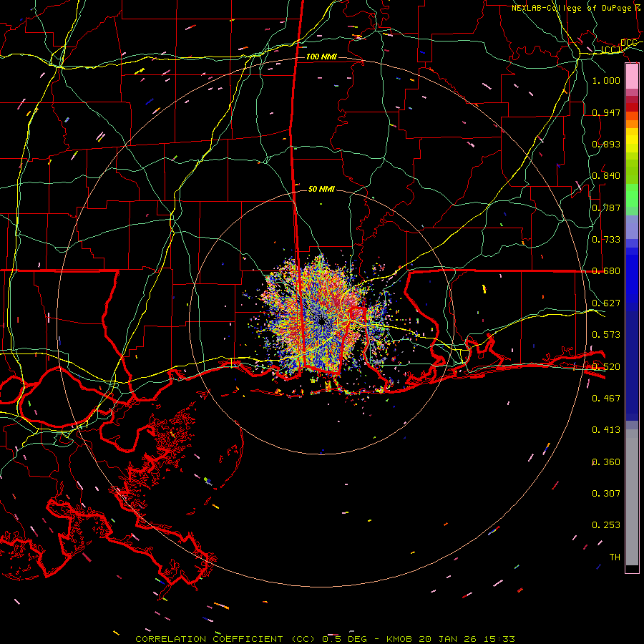The height and width of the screenshot is (644, 644).
Task: Click the TH threshold label on scale
Action: click(615, 557)
